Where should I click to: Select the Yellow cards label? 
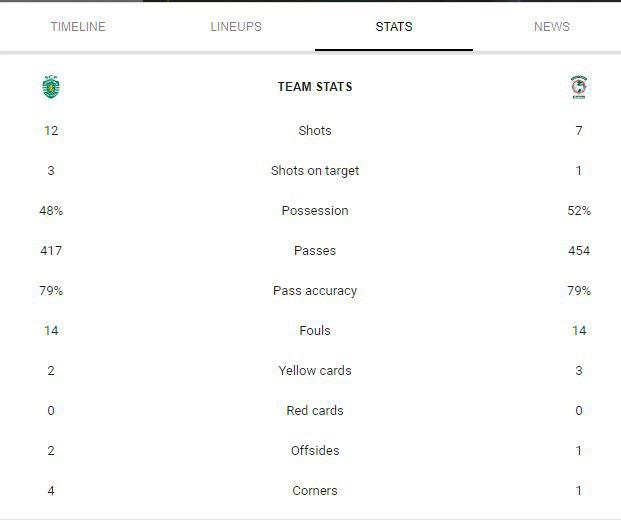(x=315, y=371)
